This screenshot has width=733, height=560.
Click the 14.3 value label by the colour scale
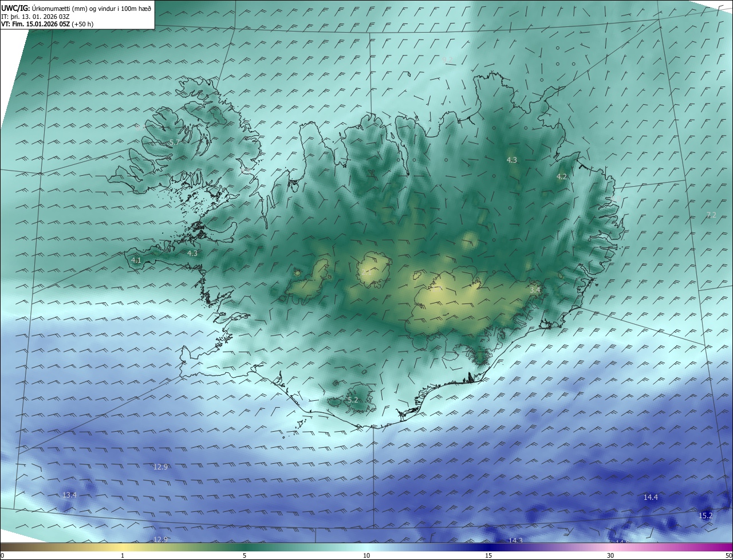coord(515,541)
